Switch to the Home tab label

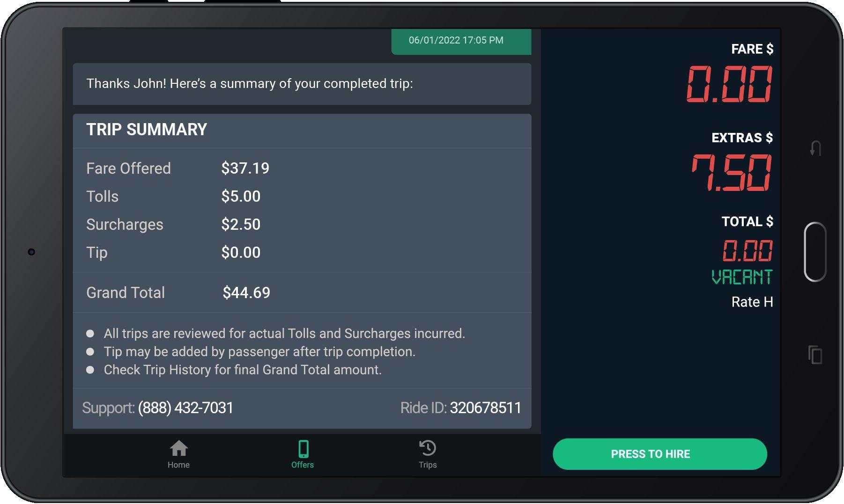point(178,465)
